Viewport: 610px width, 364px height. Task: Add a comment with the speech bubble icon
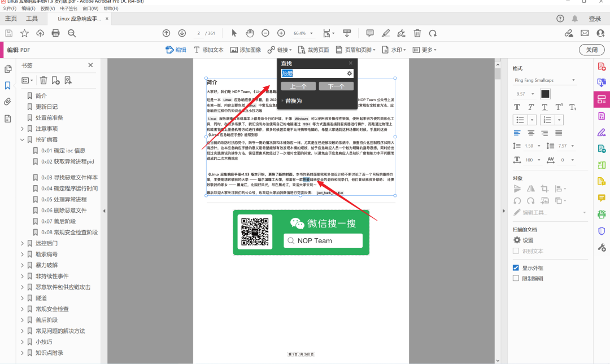370,33
